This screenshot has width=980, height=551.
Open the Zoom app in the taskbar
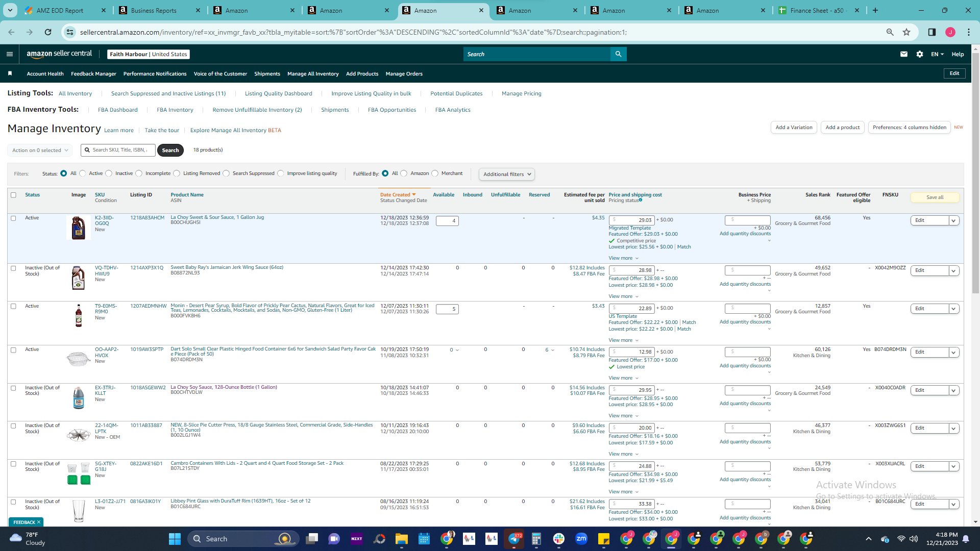pyautogui.click(x=581, y=539)
